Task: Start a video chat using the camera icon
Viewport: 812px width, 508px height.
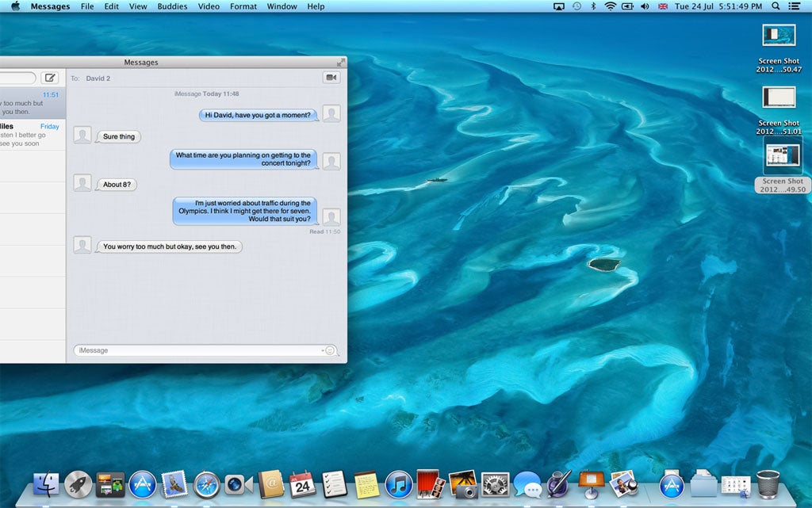Action: pyautogui.click(x=330, y=77)
